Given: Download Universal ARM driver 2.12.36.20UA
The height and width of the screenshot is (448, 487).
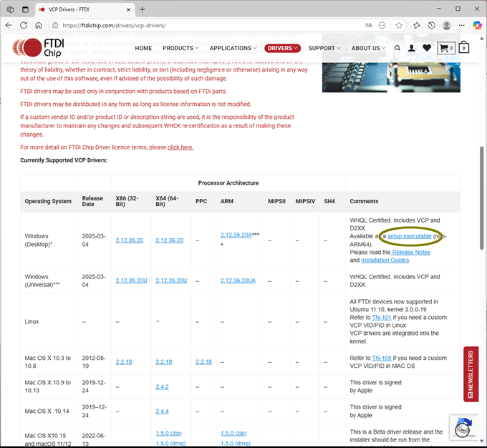Looking at the screenshot, I should 238,281.
